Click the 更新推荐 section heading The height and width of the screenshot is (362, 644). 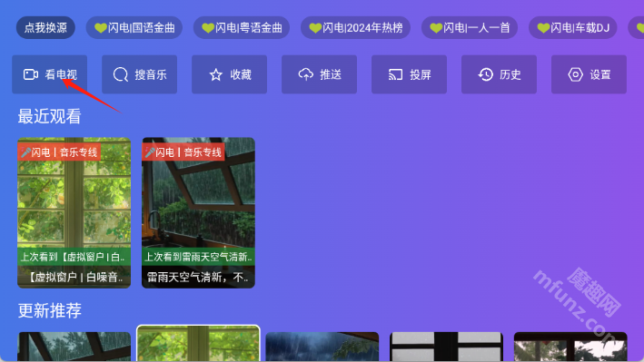pyautogui.click(x=49, y=310)
